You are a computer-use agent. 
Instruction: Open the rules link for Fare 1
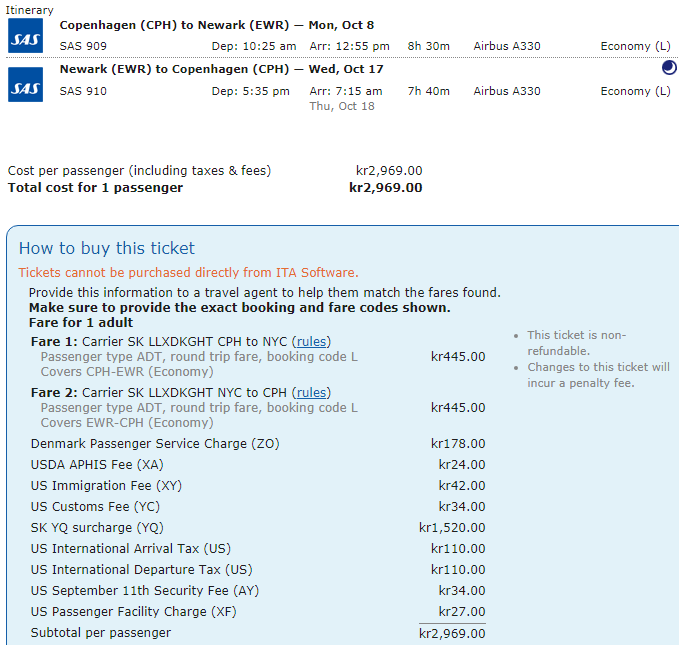click(x=312, y=341)
